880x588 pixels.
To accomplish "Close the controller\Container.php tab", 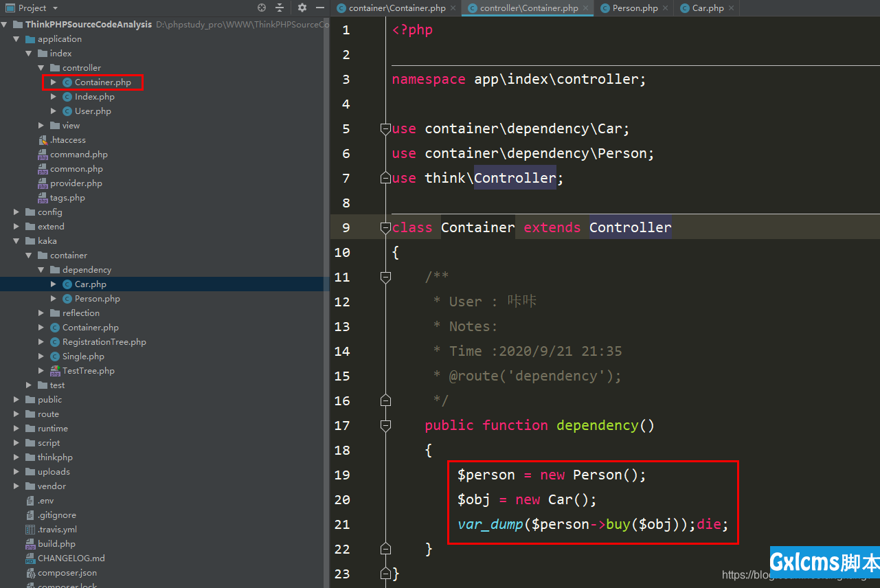I will [x=586, y=8].
